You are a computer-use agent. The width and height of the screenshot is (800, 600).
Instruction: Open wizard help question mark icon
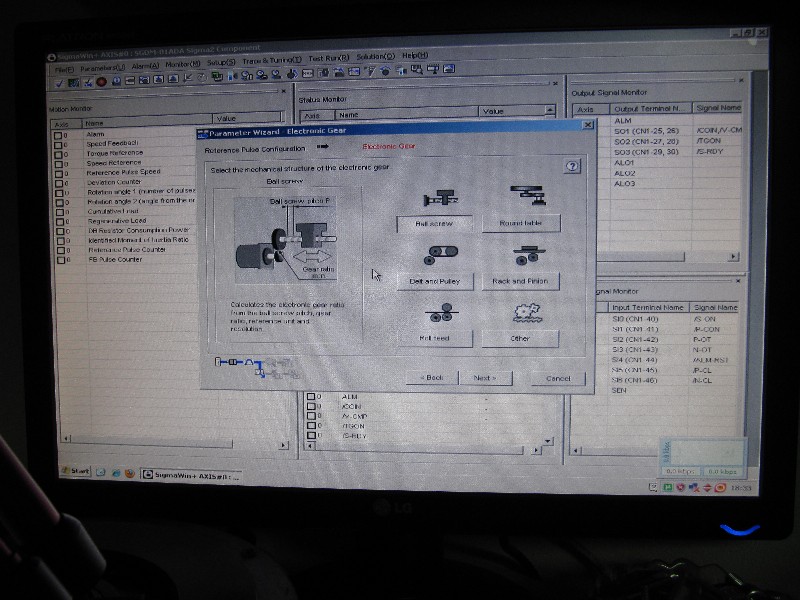click(x=572, y=167)
